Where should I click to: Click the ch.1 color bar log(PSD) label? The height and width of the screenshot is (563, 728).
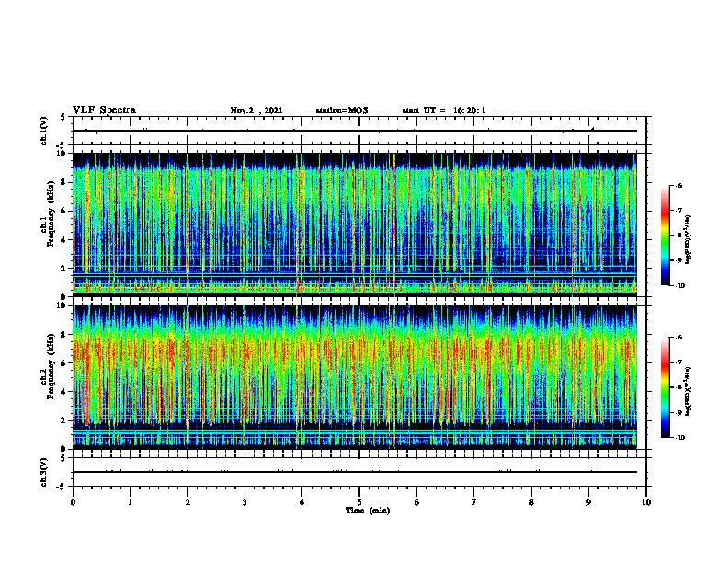pyautogui.click(x=688, y=239)
